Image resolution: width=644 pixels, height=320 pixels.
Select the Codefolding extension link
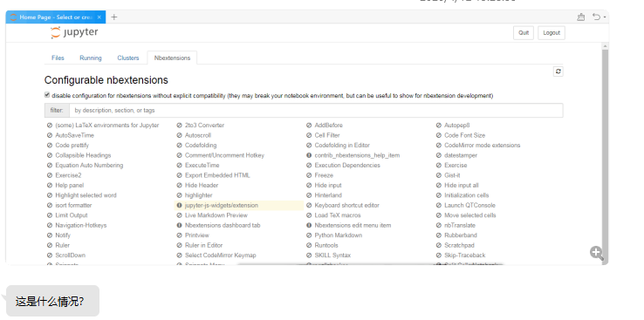(x=201, y=146)
